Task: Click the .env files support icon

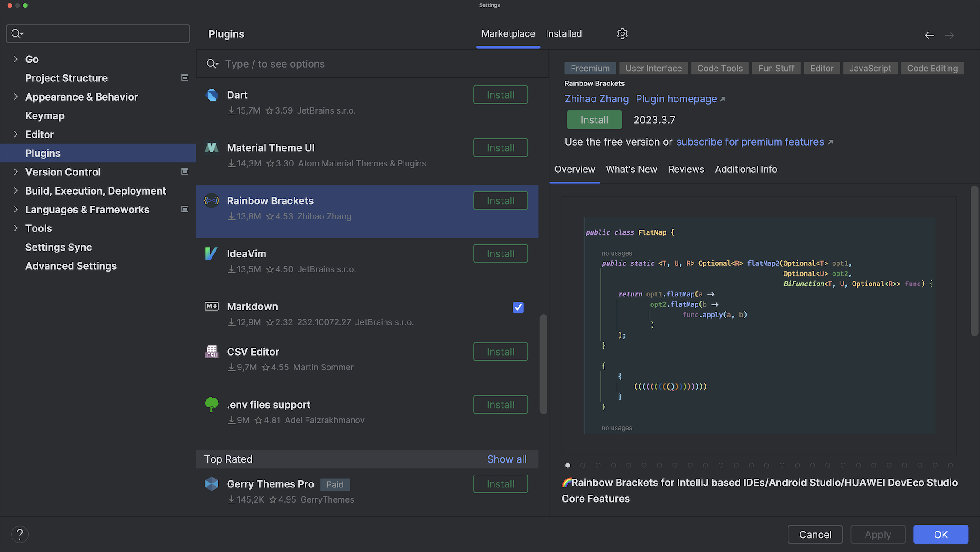Action: [x=211, y=404]
